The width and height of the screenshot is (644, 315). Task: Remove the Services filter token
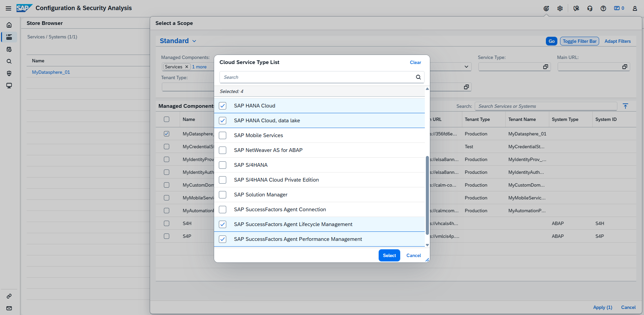point(186,67)
